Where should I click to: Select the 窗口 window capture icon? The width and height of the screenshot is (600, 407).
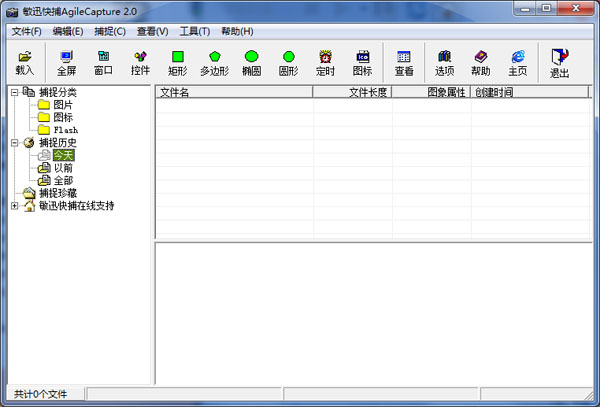103,63
